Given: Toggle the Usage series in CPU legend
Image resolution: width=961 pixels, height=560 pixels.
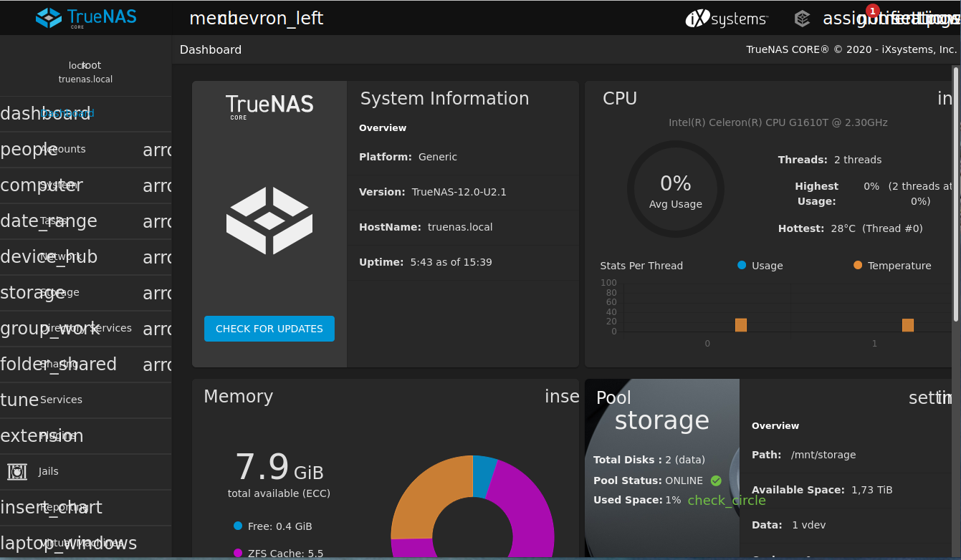Looking at the screenshot, I should 760,266.
